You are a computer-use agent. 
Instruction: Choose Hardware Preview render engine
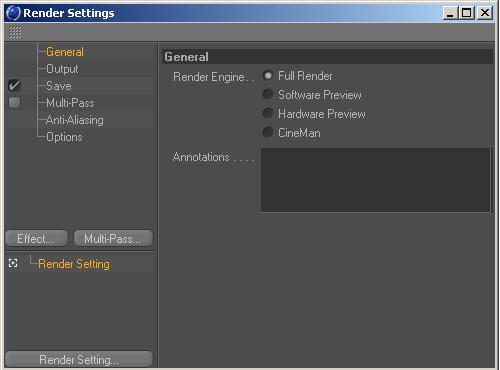point(268,113)
